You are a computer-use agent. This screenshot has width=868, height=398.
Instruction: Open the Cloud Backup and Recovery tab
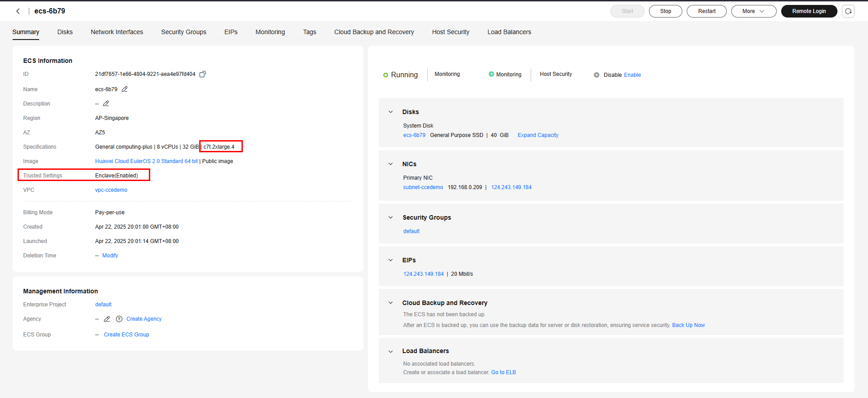(374, 32)
